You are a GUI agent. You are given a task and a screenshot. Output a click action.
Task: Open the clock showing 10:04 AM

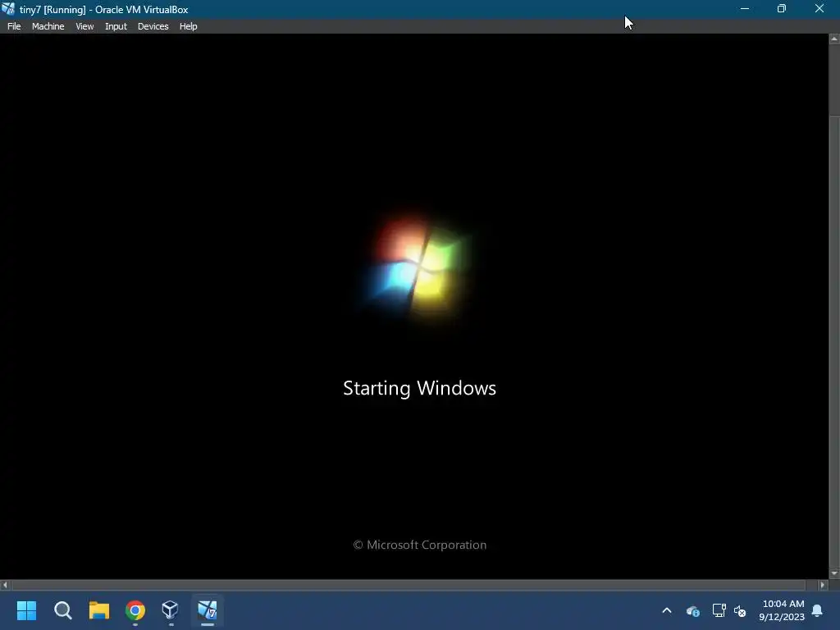click(x=782, y=610)
